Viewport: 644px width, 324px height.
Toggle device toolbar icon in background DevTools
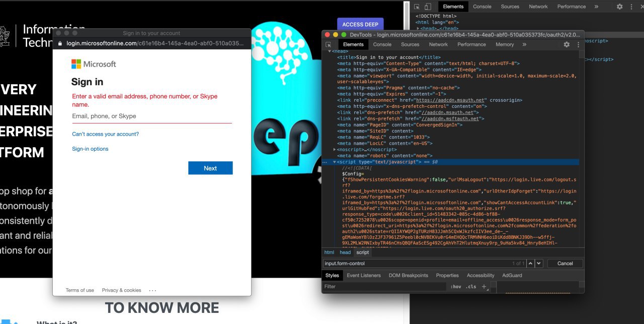tap(428, 7)
